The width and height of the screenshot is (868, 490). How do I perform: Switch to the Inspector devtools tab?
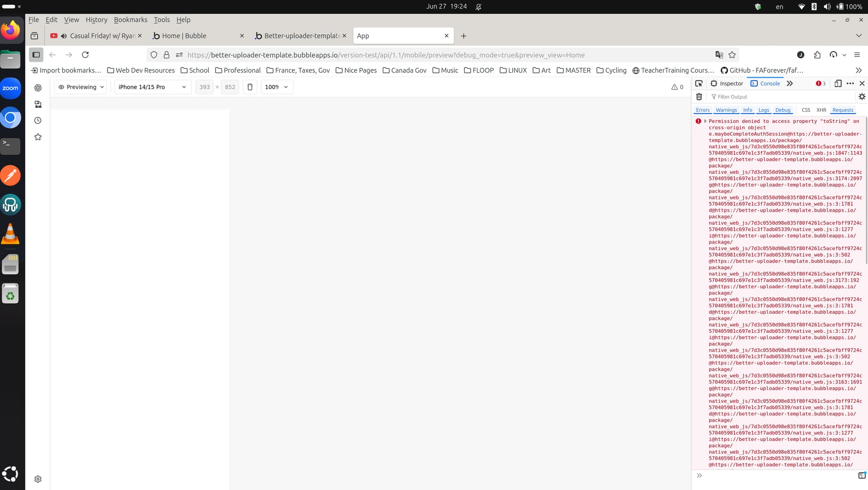tap(727, 84)
